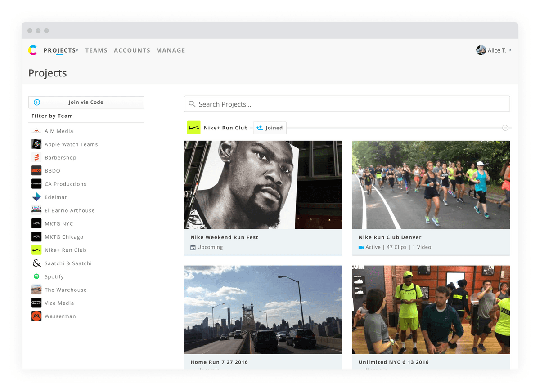
Task: Collapse the Nike+ Run Club project group
Action: 505,128
